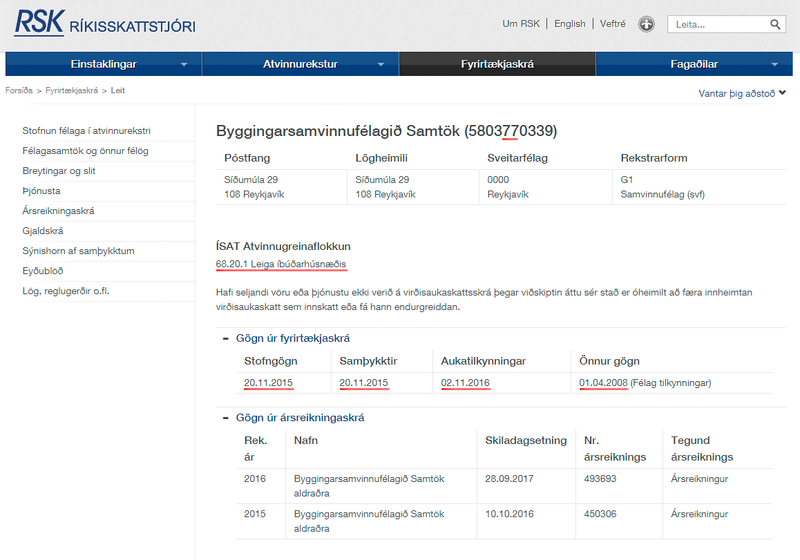Open the Fagaðilar dropdown menu
This screenshot has width=800, height=560.
[x=774, y=64]
